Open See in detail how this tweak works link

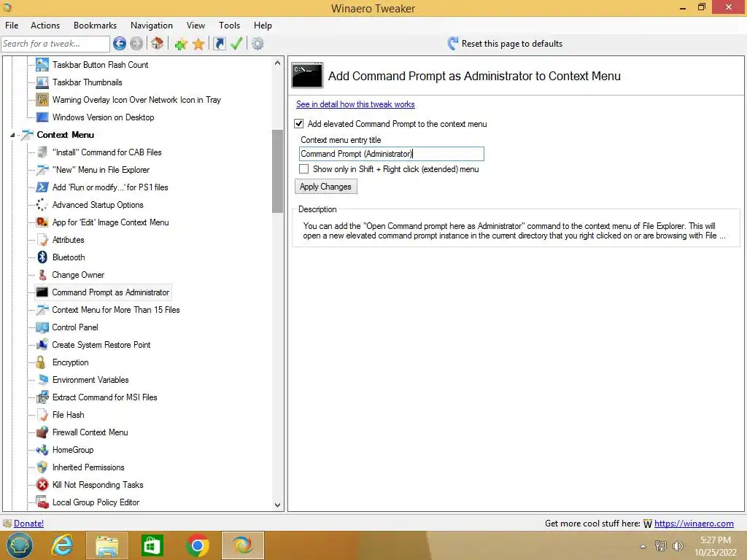pos(355,104)
